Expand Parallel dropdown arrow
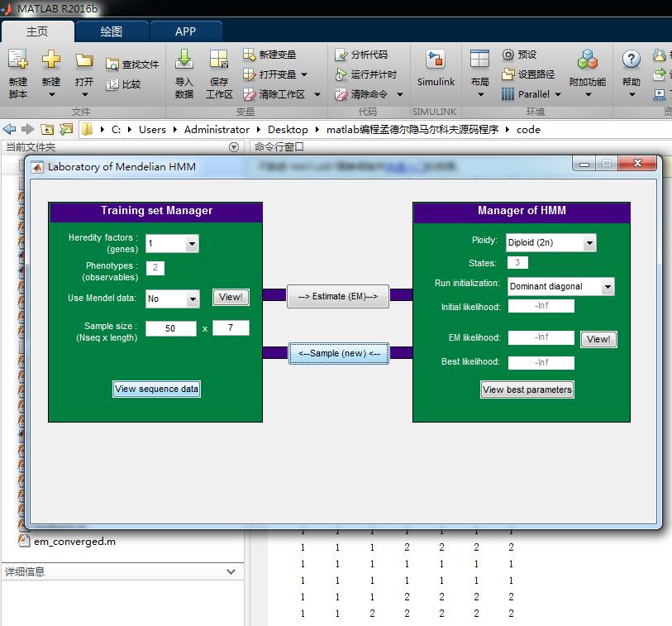The width and height of the screenshot is (672, 626). [558, 94]
